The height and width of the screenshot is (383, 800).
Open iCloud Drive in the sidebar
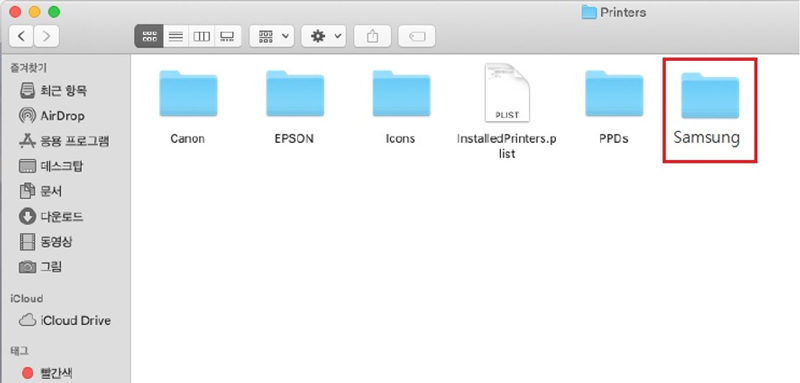pyautogui.click(x=65, y=320)
